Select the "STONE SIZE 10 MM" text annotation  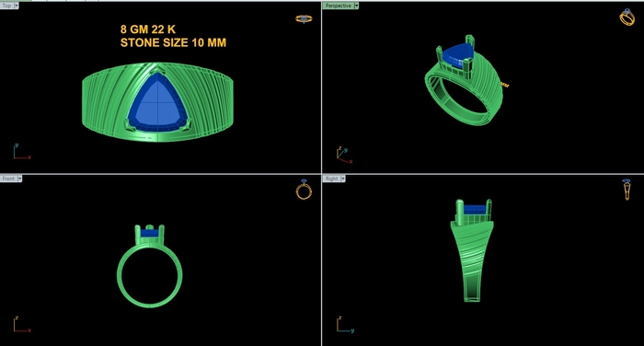click(x=173, y=42)
